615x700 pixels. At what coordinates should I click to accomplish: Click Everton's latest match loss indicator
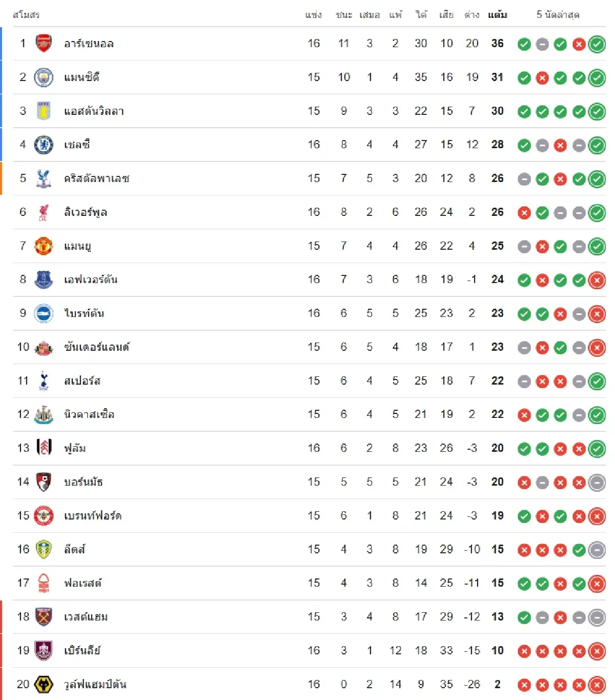(597, 281)
